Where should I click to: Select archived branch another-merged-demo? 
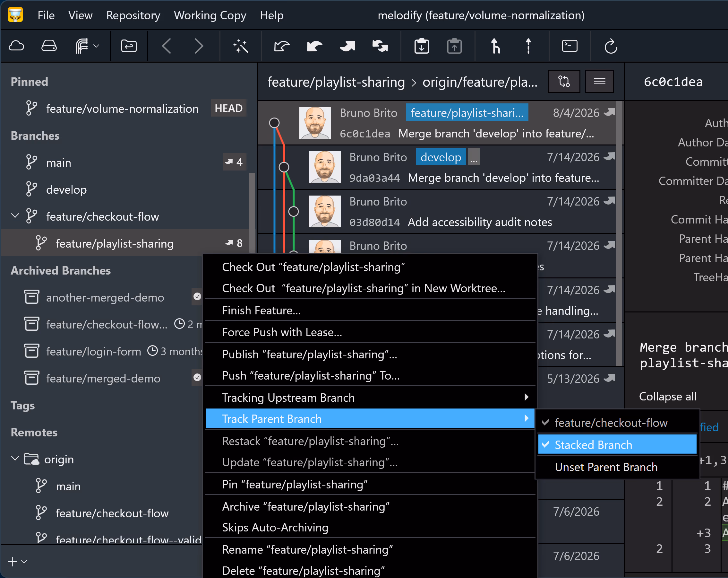click(101, 297)
